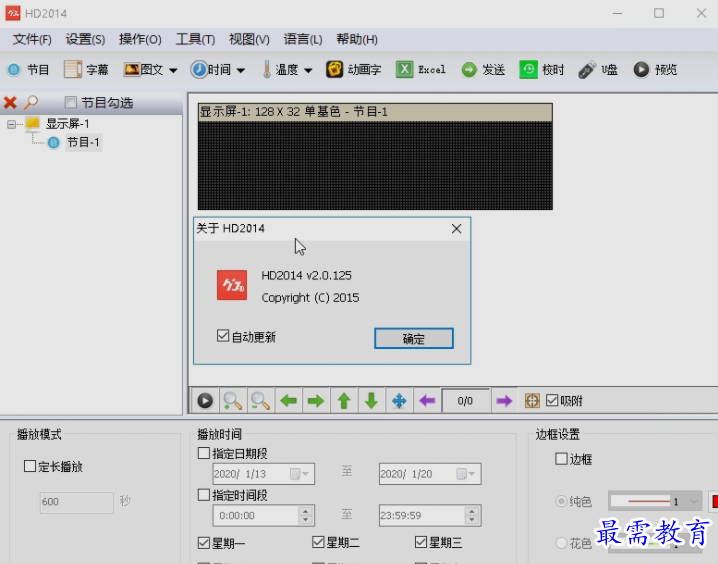Click the play button below the canvas
The width and height of the screenshot is (718, 564).
205,401
